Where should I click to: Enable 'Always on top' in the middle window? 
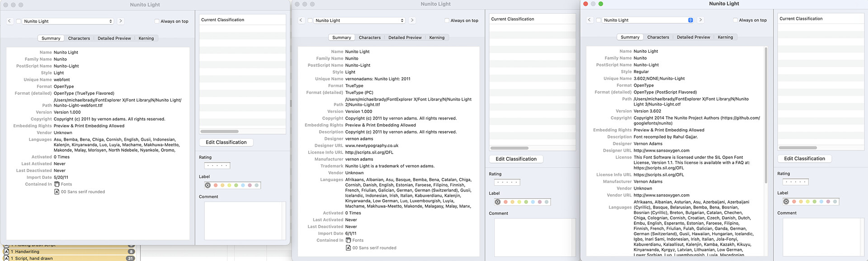pyautogui.click(x=447, y=20)
